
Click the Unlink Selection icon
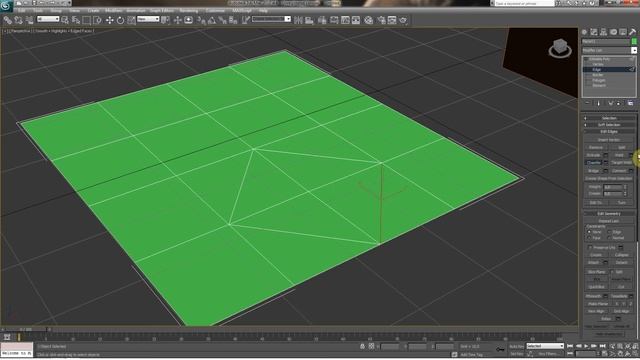[18, 20]
